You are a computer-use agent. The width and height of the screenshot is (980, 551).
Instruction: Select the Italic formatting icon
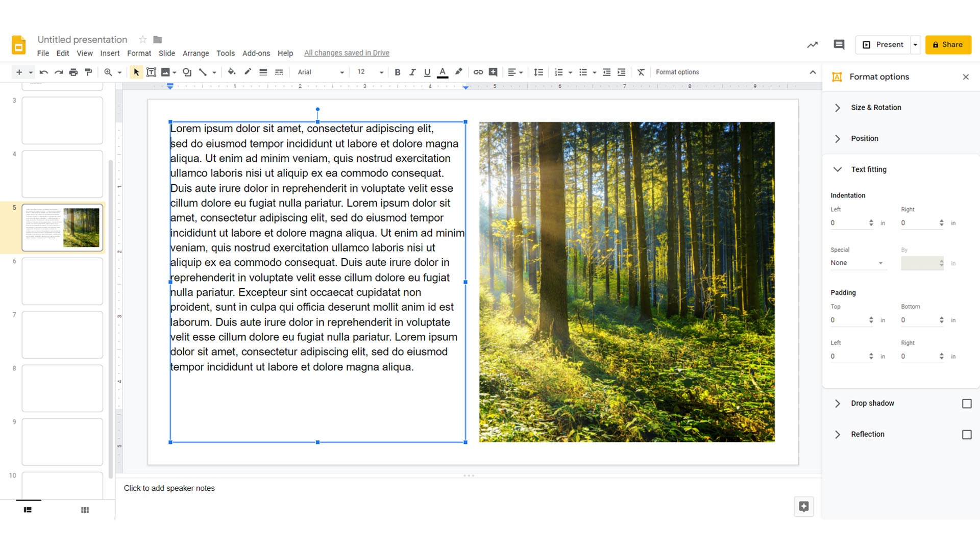click(x=412, y=72)
